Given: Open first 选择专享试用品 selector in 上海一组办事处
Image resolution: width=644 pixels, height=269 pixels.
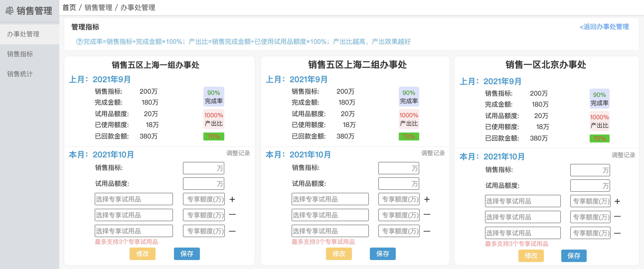Looking at the screenshot, I should tap(134, 199).
